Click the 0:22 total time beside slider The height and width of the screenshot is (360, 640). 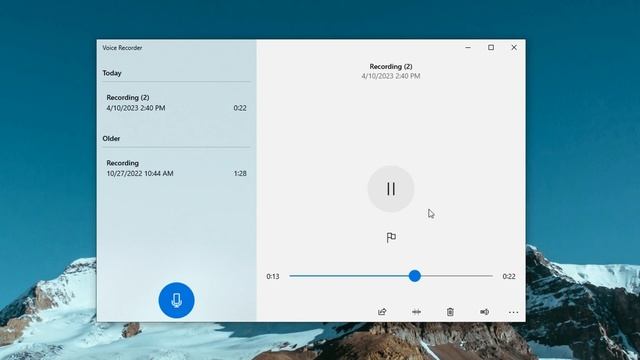509,276
